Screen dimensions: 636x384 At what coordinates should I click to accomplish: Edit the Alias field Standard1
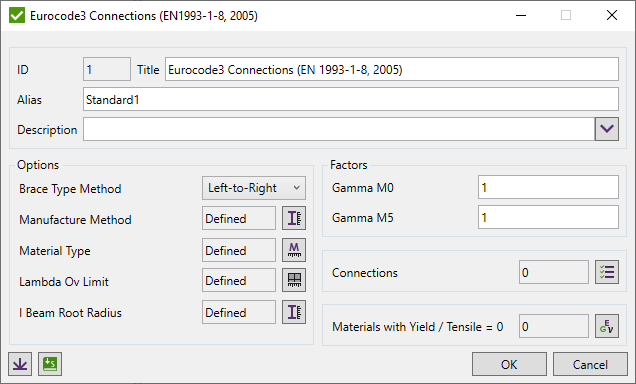[x=351, y=99]
